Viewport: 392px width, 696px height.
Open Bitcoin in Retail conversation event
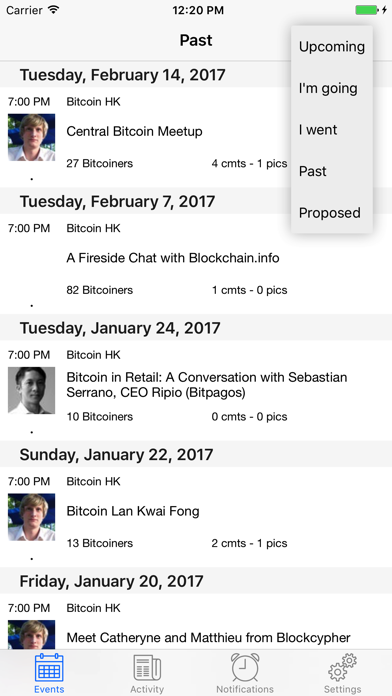[x=207, y=385]
